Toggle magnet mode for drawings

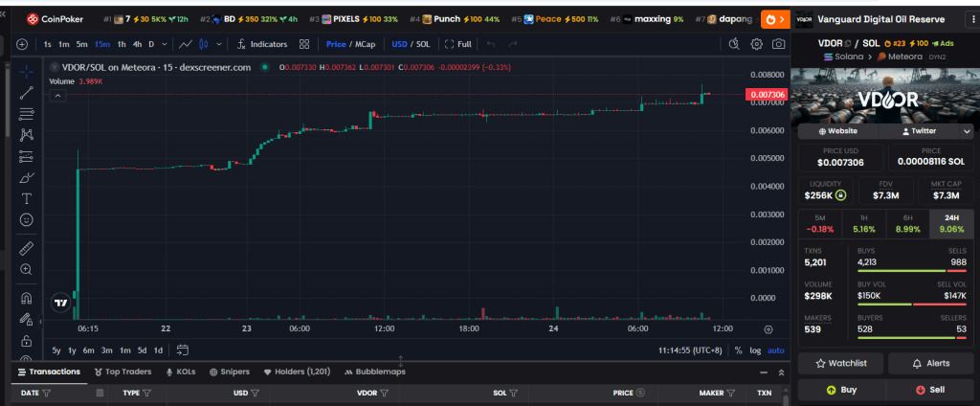click(26, 298)
